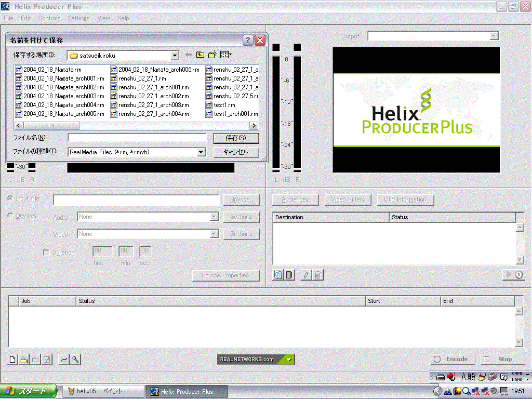The image size is (532, 399).
Task: Click left arrow of file list scrollbar
Action: pos(19,126)
